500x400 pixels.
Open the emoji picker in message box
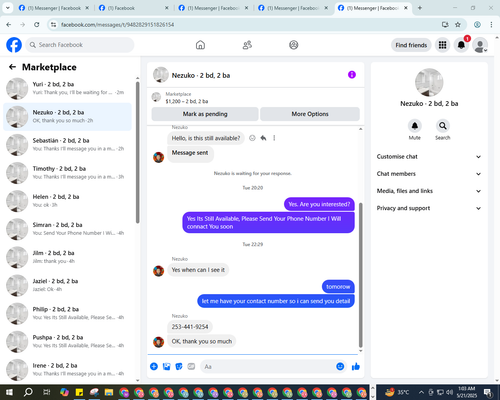[340, 367]
